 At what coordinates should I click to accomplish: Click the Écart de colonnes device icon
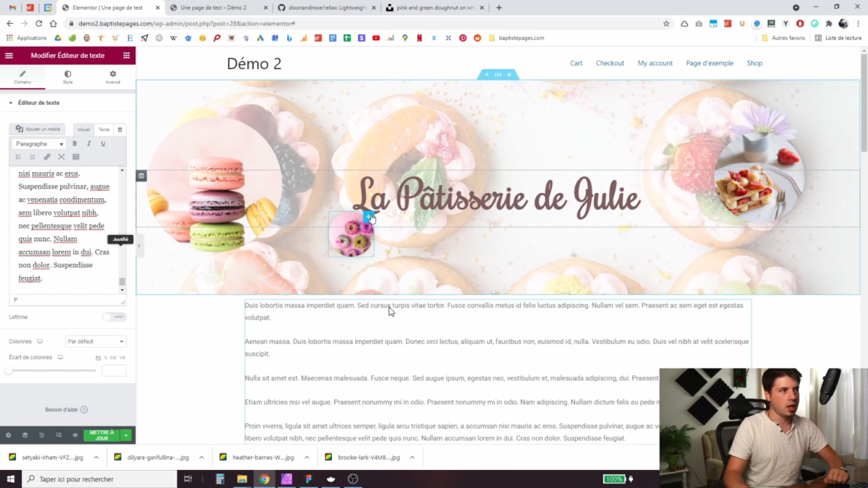[61, 357]
